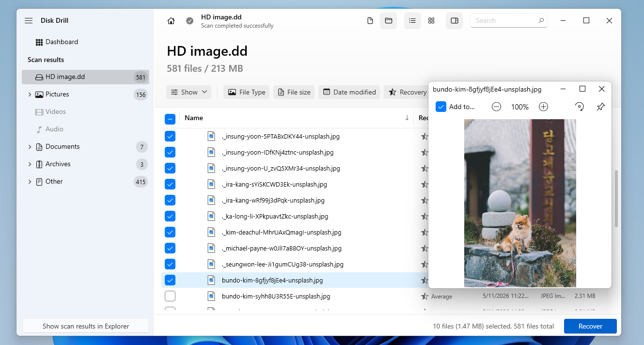
Task: Open the Recovery chances filter
Action: pyautogui.click(x=407, y=92)
